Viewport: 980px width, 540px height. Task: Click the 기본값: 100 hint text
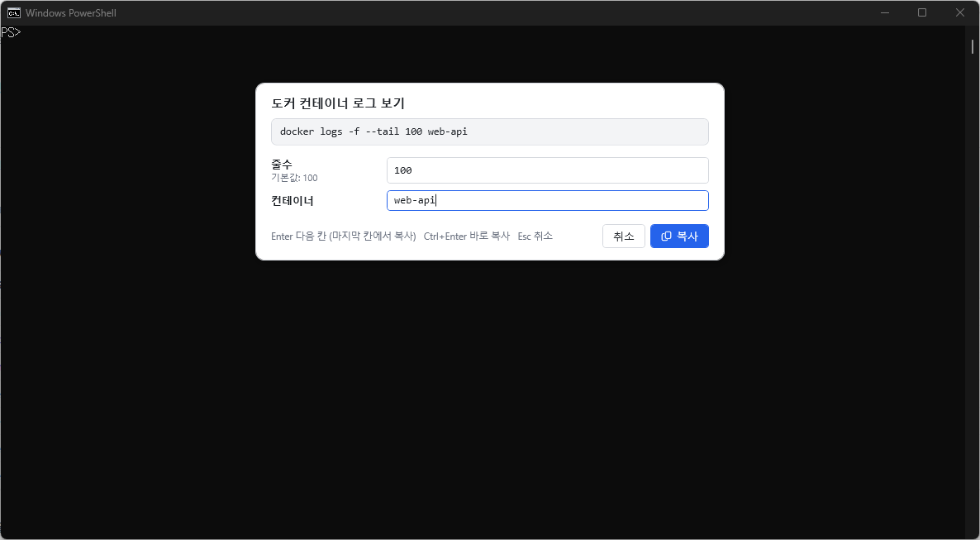coord(294,178)
